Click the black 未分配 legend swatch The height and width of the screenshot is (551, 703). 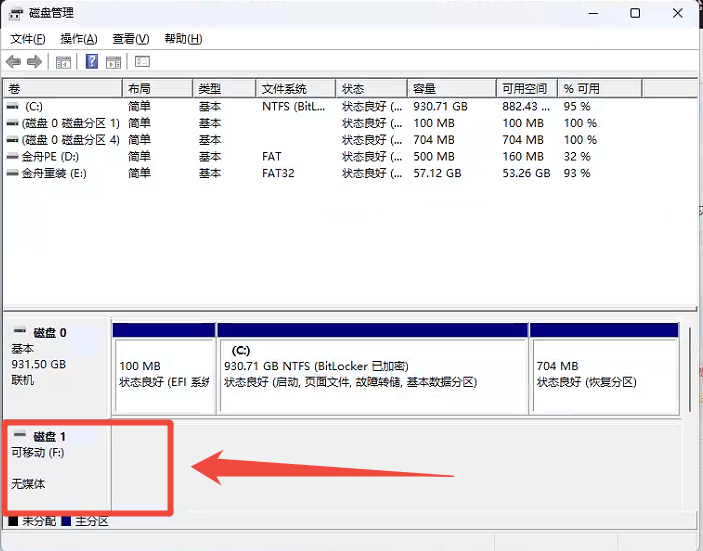click(13, 521)
